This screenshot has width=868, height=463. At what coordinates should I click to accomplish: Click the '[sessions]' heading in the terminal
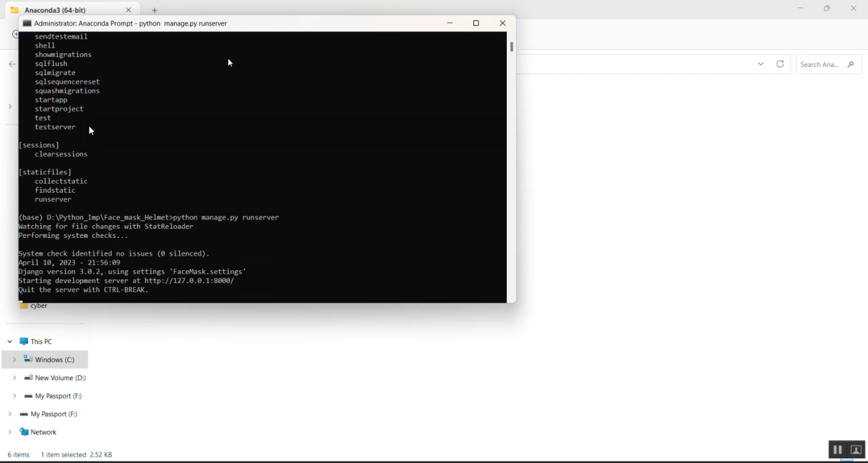click(39, 145)
